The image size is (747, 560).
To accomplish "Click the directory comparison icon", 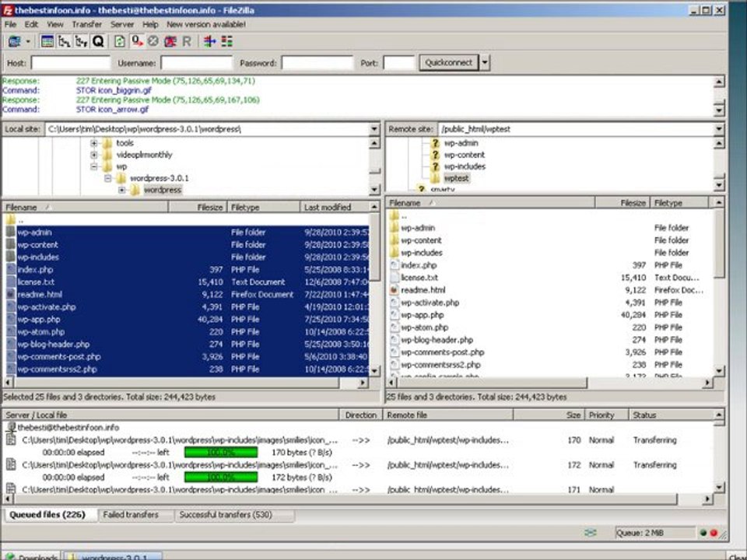I will (x=209, y=41).
